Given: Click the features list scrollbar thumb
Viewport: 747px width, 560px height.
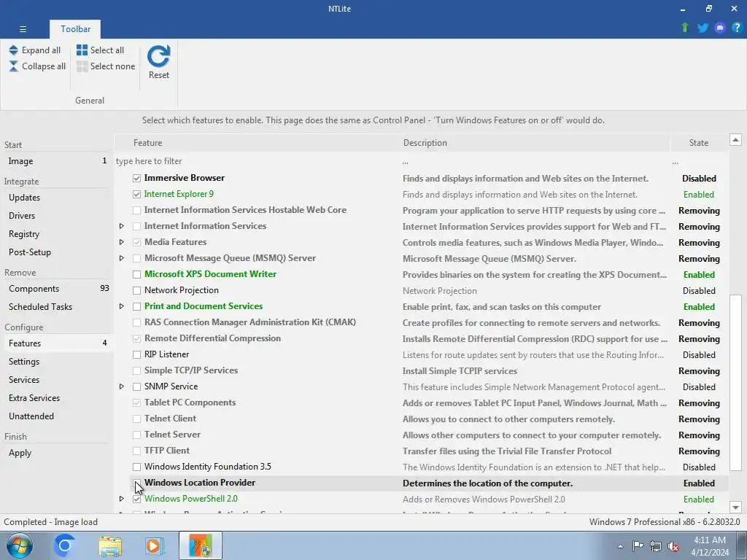Looking at the screenshot, I should [x=735, y=382].
